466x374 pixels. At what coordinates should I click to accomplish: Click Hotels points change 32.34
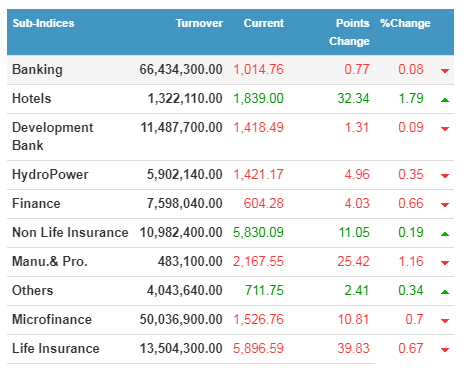[x=353, y=99]
